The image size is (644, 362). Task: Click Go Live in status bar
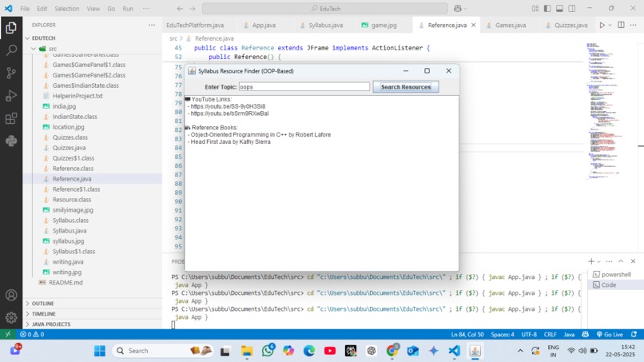[x=610, y=335]
